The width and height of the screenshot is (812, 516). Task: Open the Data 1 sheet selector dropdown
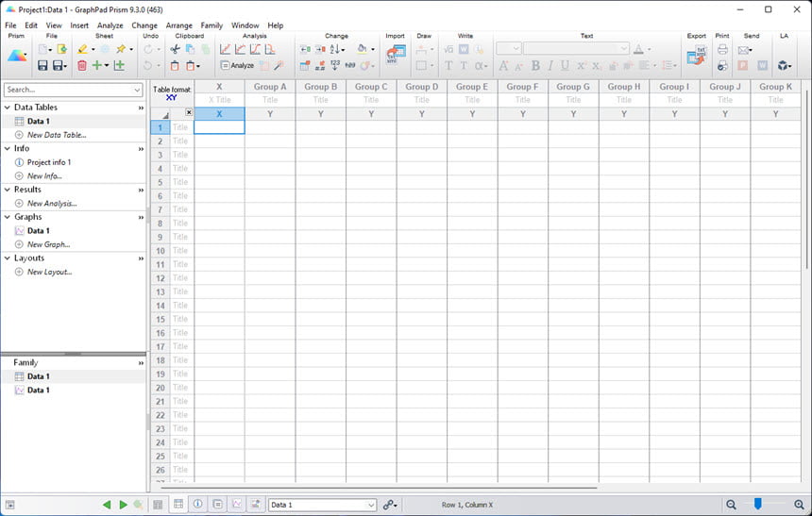coord(371,505)
